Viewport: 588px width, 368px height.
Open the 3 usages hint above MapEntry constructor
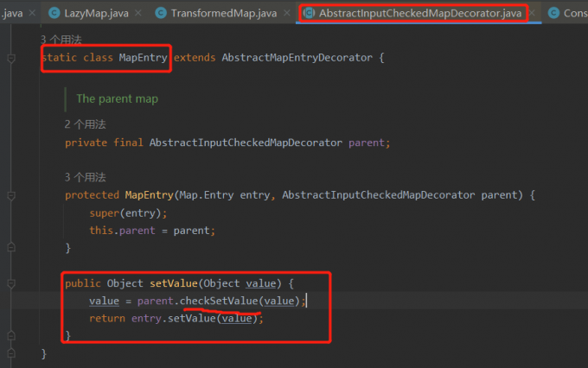(85, 177)
